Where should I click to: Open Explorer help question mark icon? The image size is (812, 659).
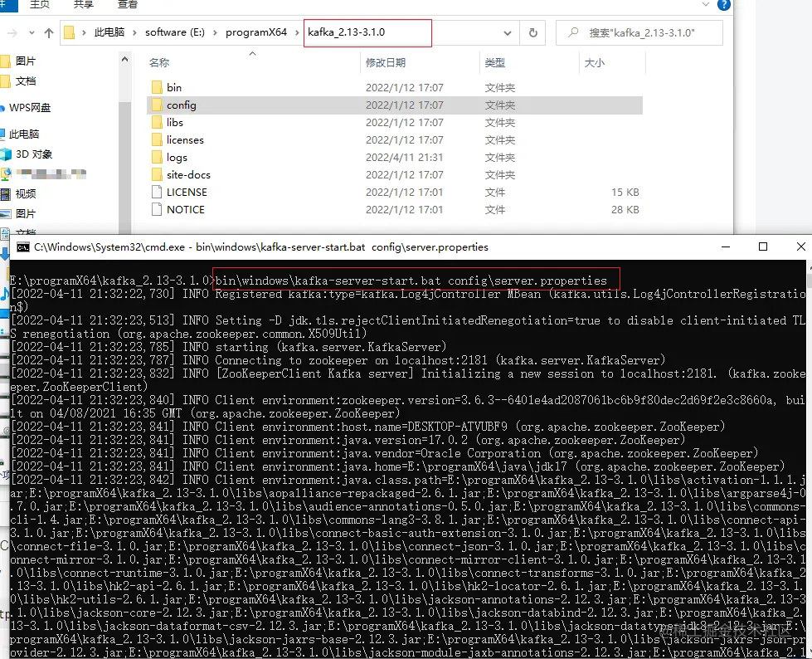724,5
